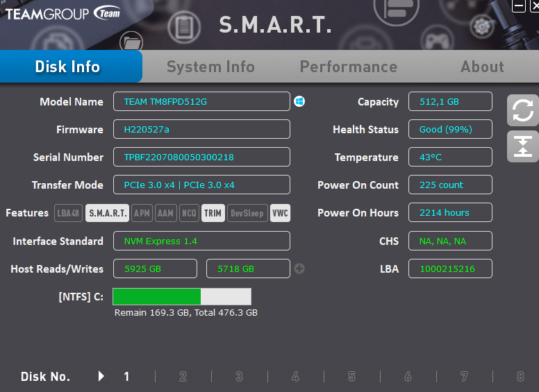Click the Capacity 512,1 GB field

450,101
